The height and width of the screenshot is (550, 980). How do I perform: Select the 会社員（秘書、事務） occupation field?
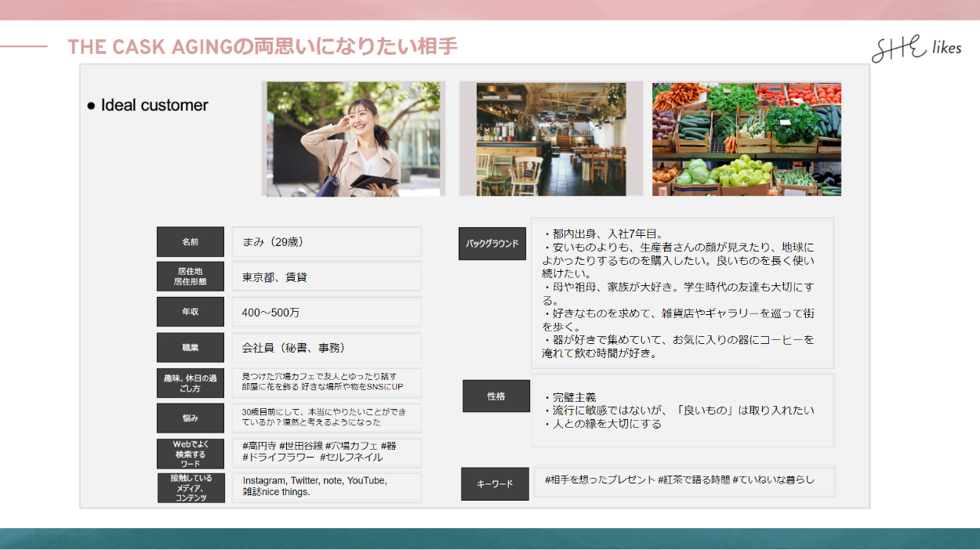point(327,347)
